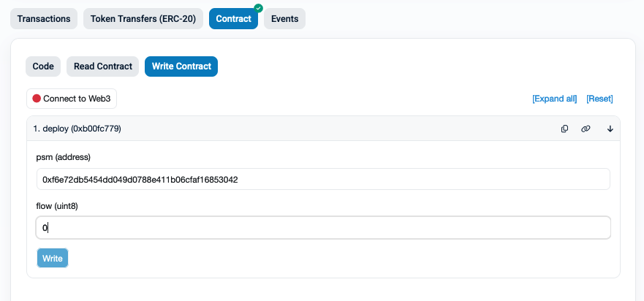The image size is (644, 301).
Task: Focus the psm address input field
Action: pos(323,179)
